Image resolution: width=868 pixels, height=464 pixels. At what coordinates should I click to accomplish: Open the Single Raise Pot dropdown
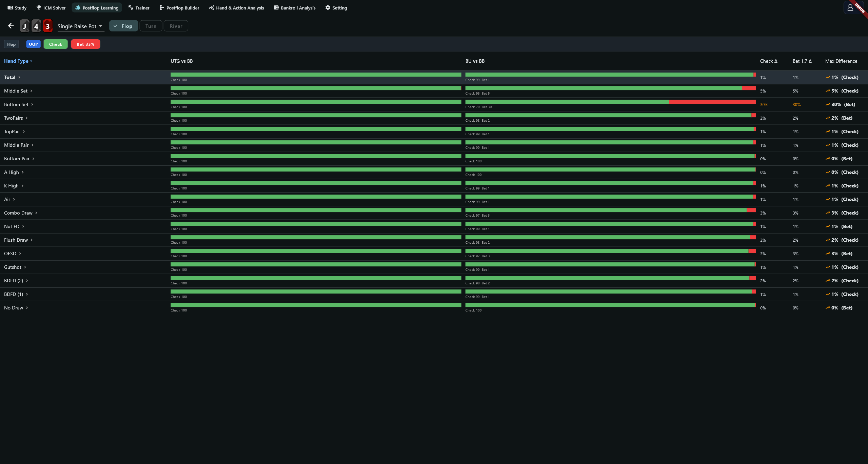[81, 26]
